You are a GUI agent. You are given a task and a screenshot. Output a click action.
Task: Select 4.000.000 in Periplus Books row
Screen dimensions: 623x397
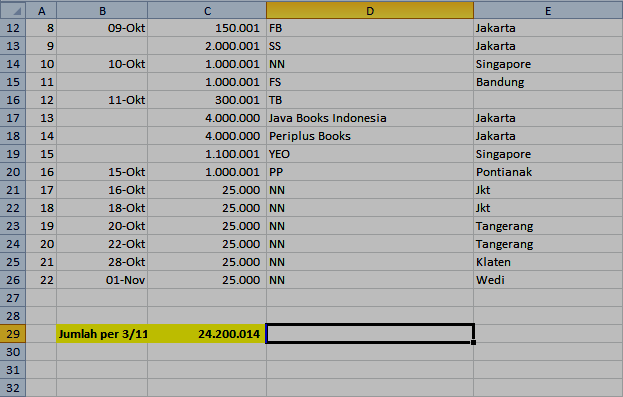click(207, 136)
